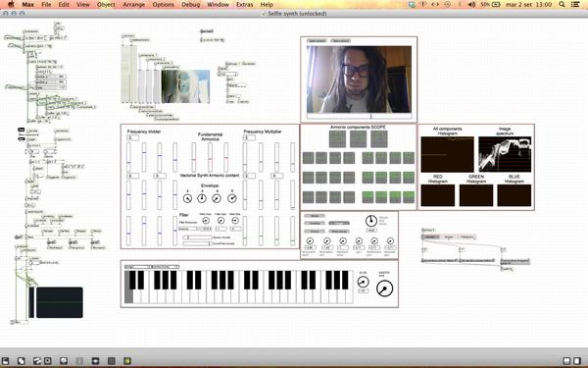Click the upper horizontal slider below Filter
The width and height of the screenshot is (588, 368).
[198, 237]
